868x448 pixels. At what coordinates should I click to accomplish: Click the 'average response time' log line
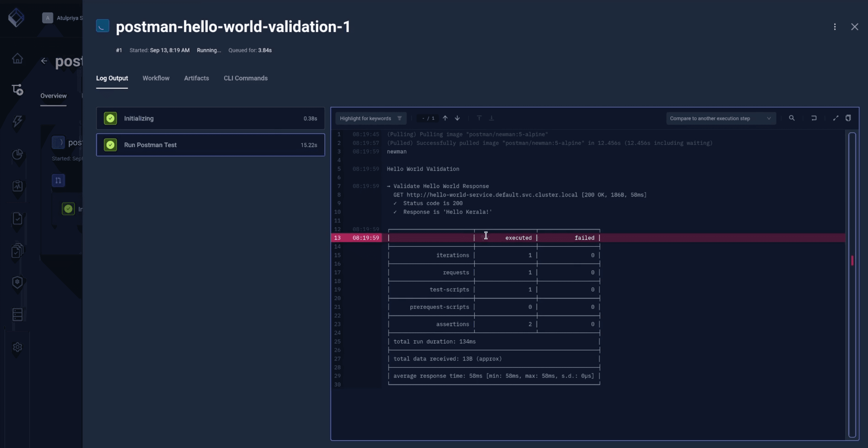click(x=494, y=376)
